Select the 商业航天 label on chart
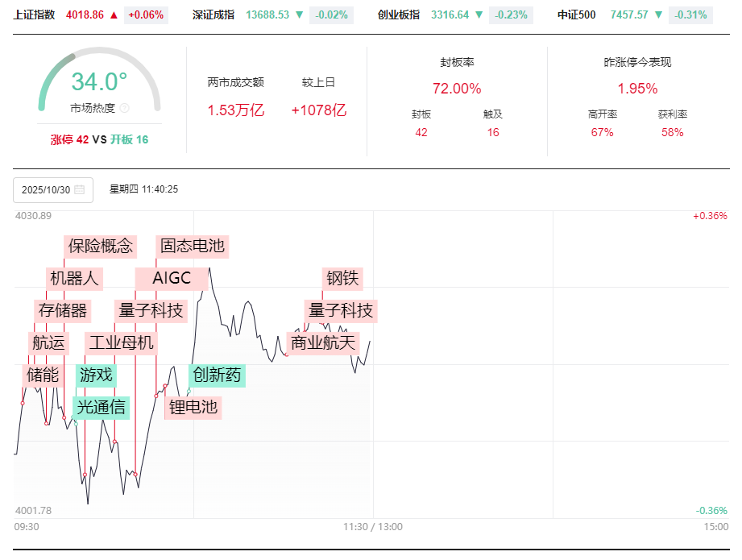Screen dimensions: 742x560 click(x=323, y=342)
